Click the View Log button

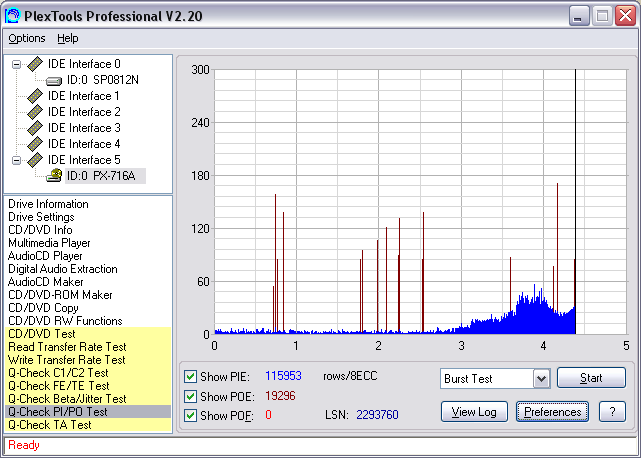(474, 412)
